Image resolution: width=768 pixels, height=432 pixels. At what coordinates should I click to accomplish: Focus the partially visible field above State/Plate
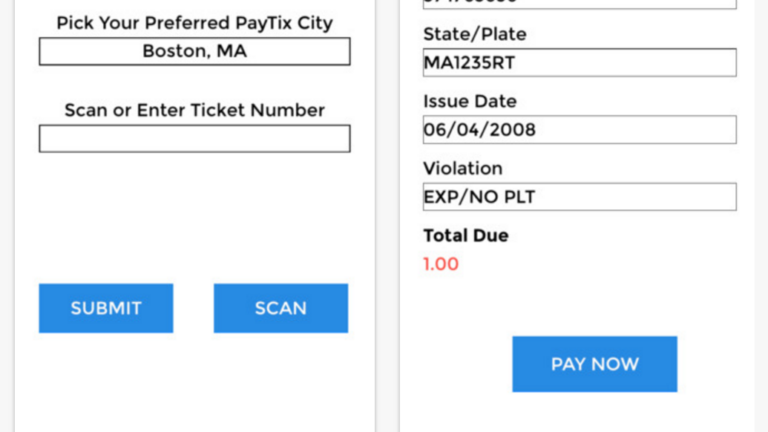pyautogui.click(x=579, y=4)
